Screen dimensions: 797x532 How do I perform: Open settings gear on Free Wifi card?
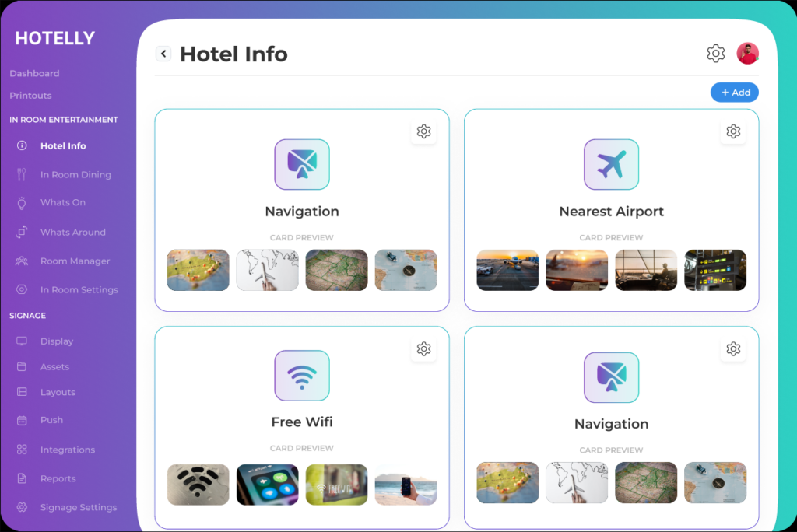coord(423,349)
